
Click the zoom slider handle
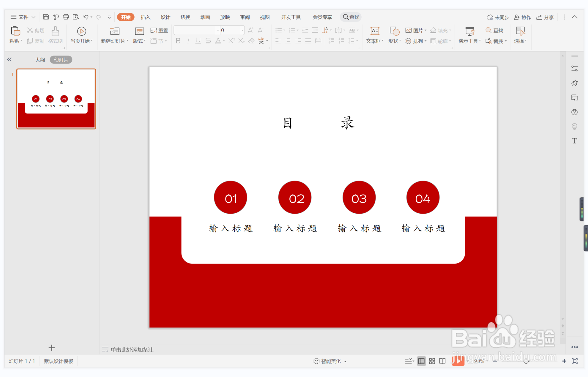tap(526, 361)
